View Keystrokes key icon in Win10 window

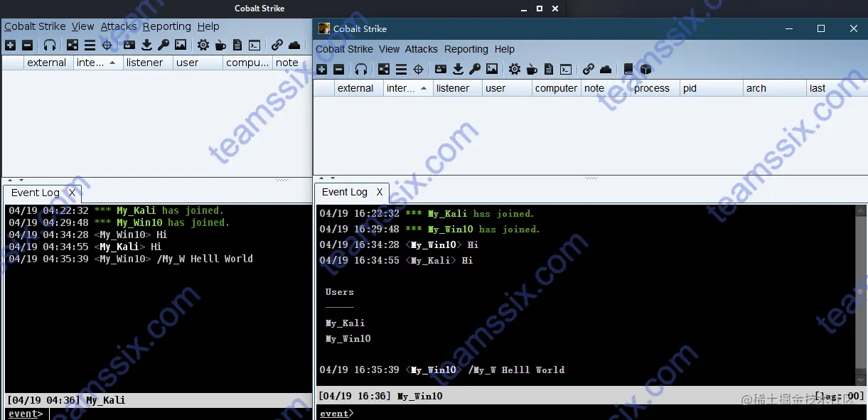coord(475,69)
